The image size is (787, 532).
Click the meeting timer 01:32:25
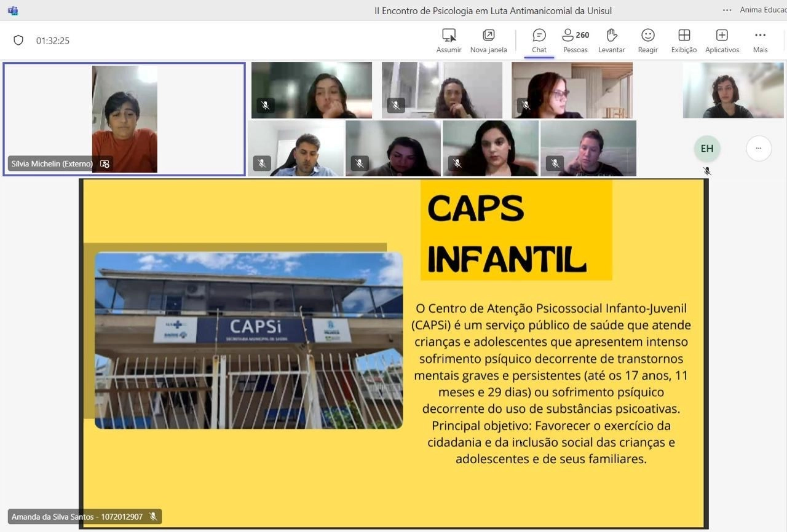click(53, 41)
